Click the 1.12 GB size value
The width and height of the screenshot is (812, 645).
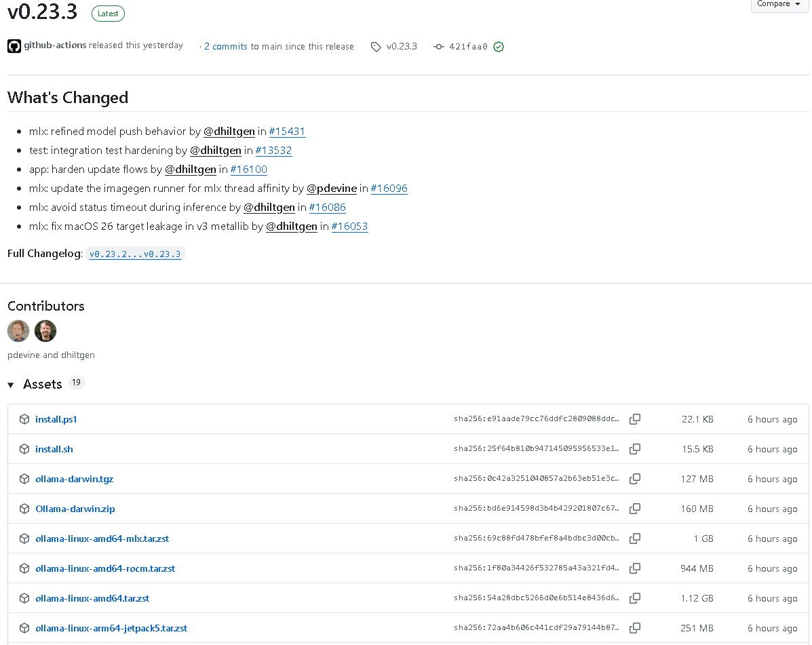pyautogui.click(x=697, y=598)
